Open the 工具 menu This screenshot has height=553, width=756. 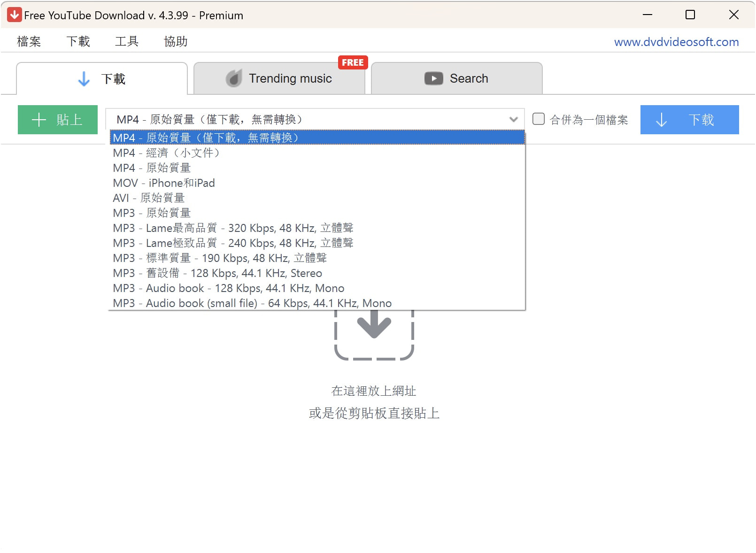(127, 41)
